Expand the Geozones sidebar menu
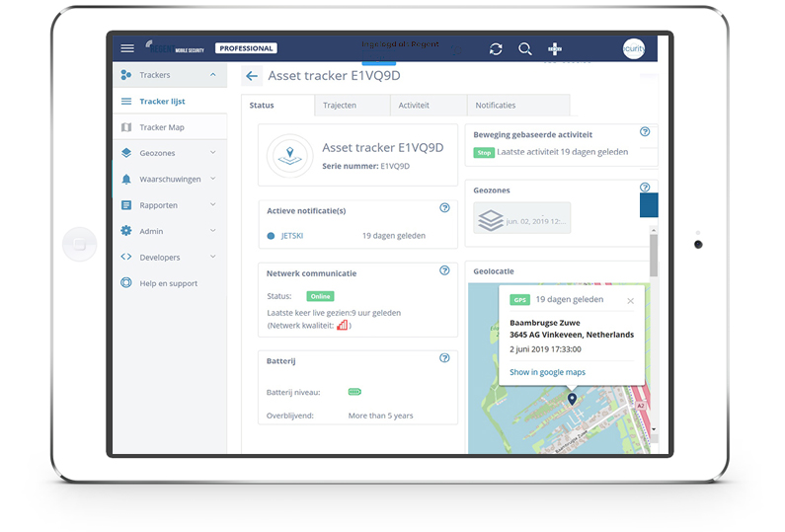Screen dimensions: 785x532 click(x=213, y=153)
